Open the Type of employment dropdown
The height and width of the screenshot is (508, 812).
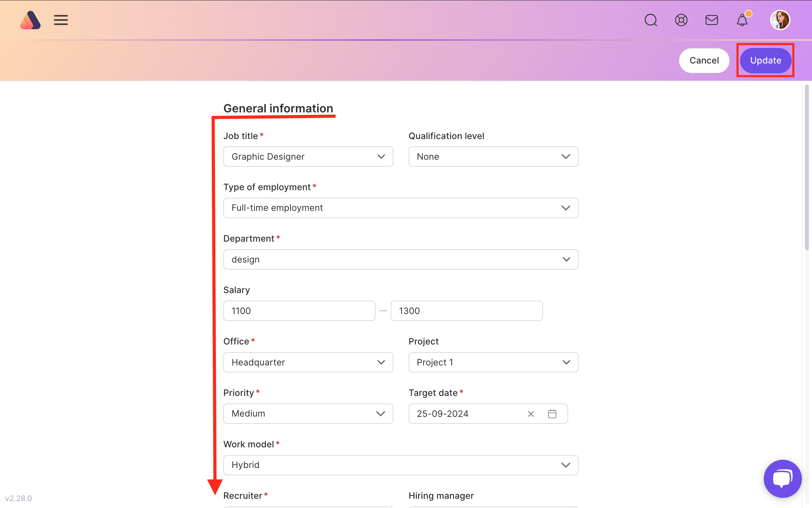coord(401,208)
